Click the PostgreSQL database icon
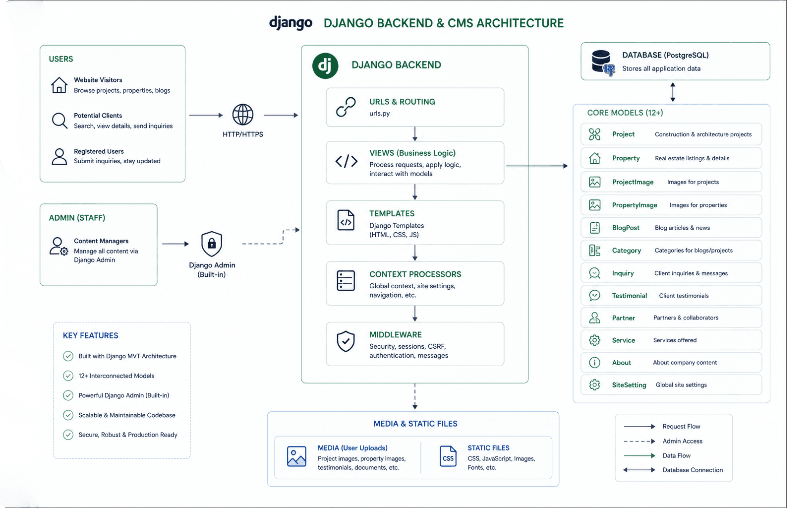Viewport: 812px width, 508px height. [603, 63]
